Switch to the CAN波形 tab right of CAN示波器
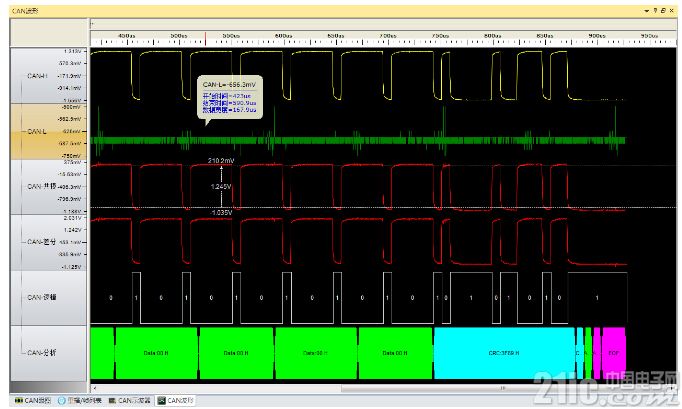This screenshot has width=682, height=409. click(x=176, y=400)
